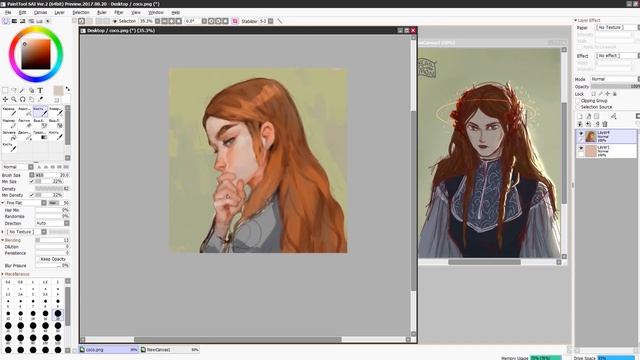Click the horizontal scrollbar of coco.png canvas

tap(238, 340)
